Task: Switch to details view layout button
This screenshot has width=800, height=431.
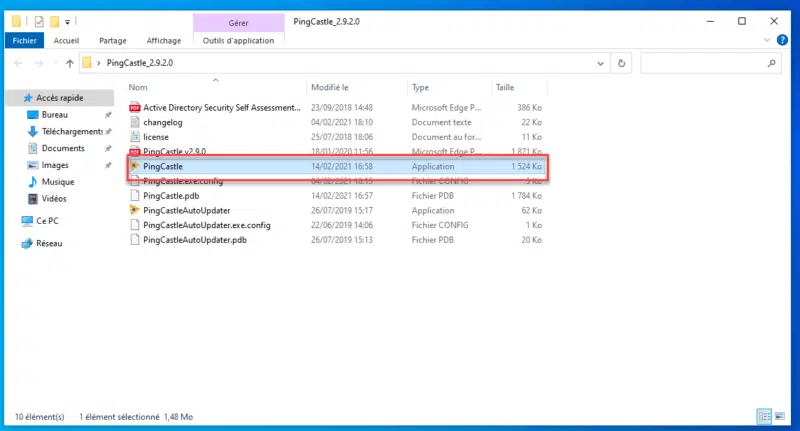Action: click(x=764, y=417)
